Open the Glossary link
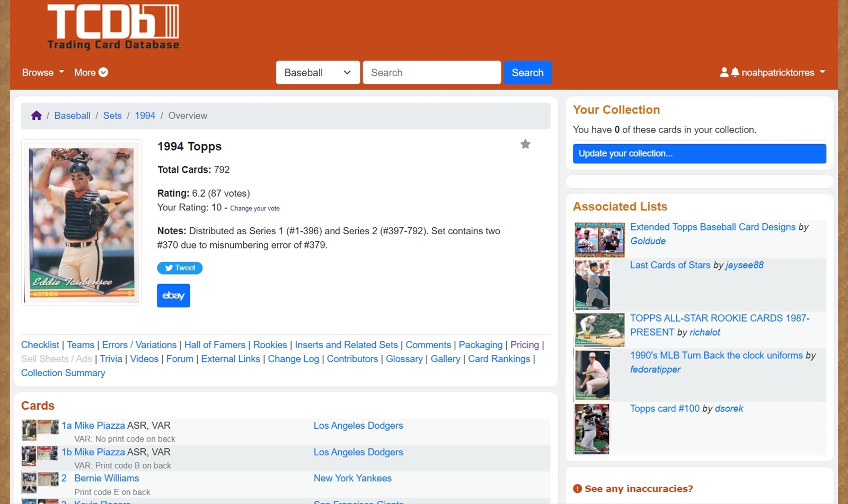The image size is (848, 504). (x=404, y=359)
